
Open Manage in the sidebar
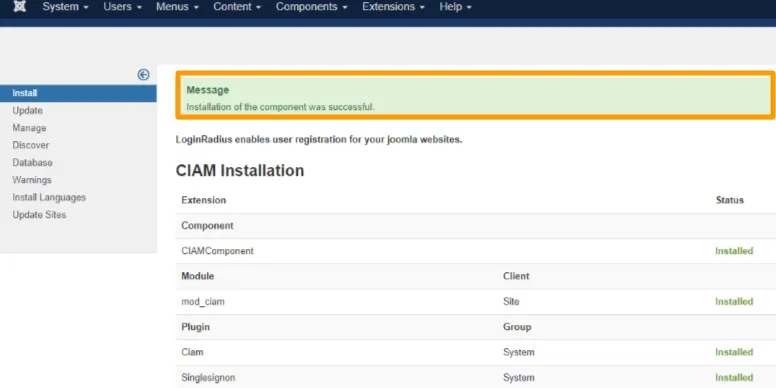coord(29,128)
